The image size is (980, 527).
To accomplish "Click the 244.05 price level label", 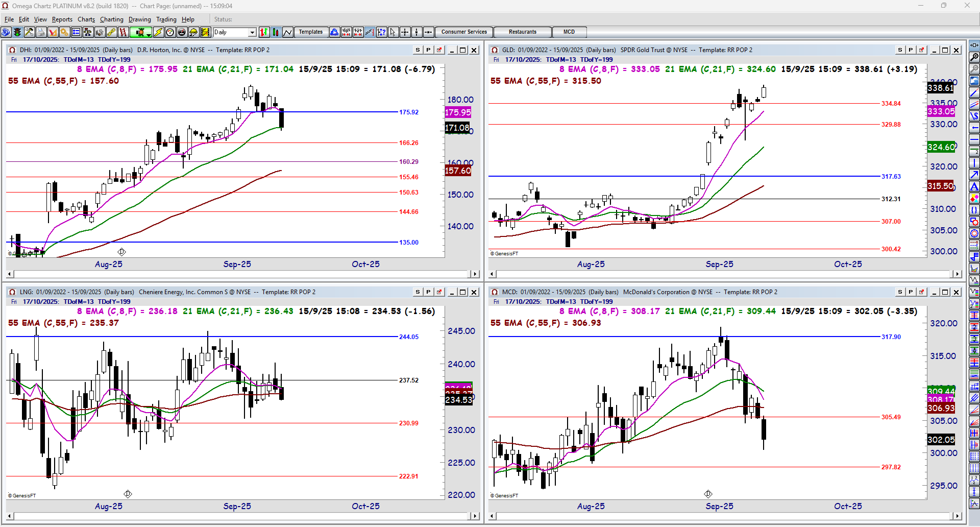I will tap(409, 337).
